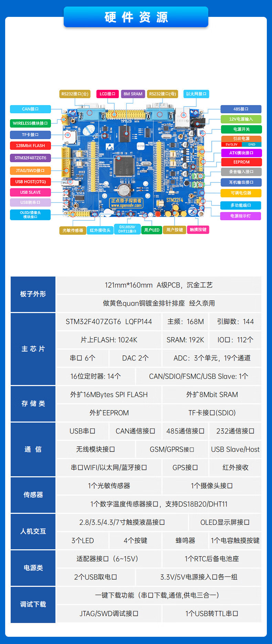This screenshot has height=644, width=272.
Task: Select the 外扩16MBytes SPI FLASH cell
Action: [x=109, y=395]
